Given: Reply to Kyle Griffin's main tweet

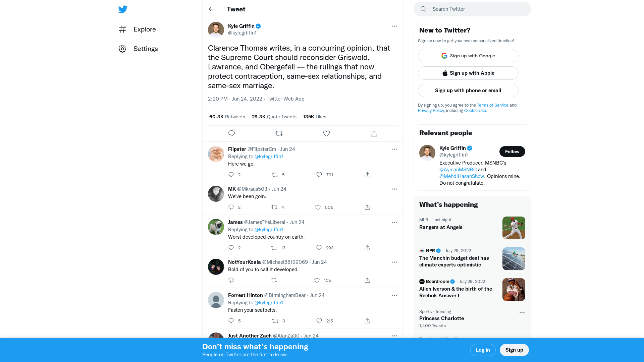Looking at the screenshot, I should coord(231,133).
